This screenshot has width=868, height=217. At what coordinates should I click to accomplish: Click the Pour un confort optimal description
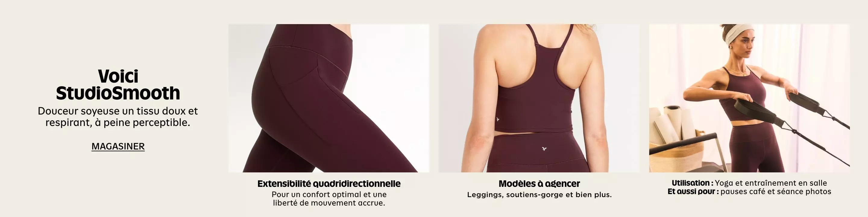[329, 194]
